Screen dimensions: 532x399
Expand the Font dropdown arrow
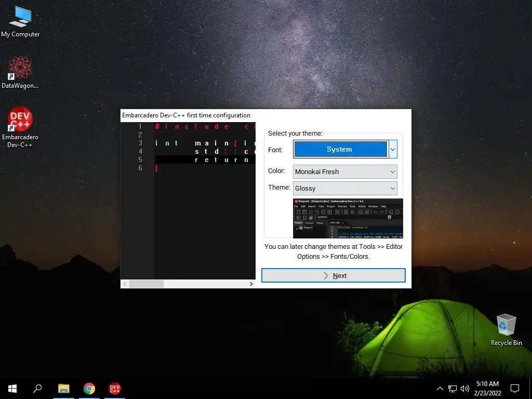pos(393,149)
